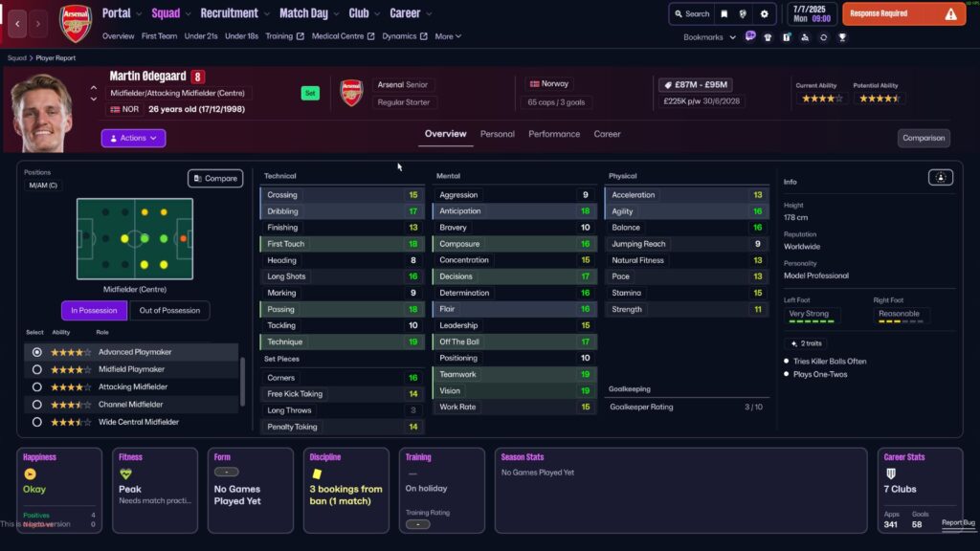Switch to the Personal tab
The height and width of the screenshot is (551, 980).
point(498,134)
